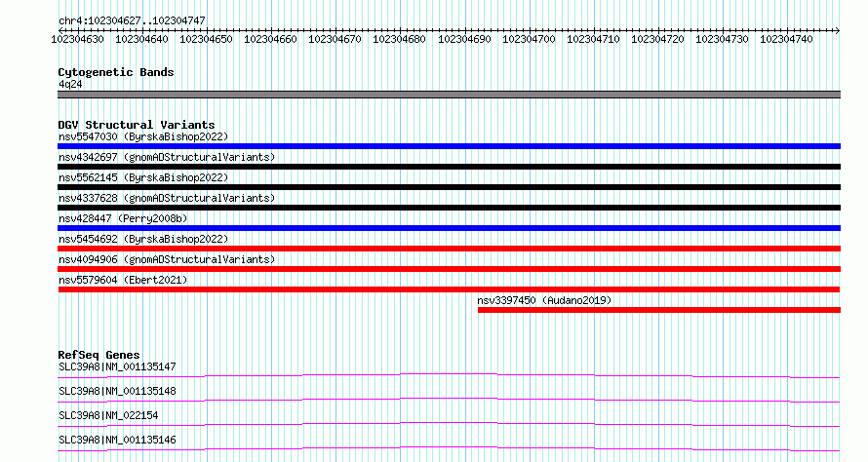Select the red bar for nsv5454692

click(449, 249)
